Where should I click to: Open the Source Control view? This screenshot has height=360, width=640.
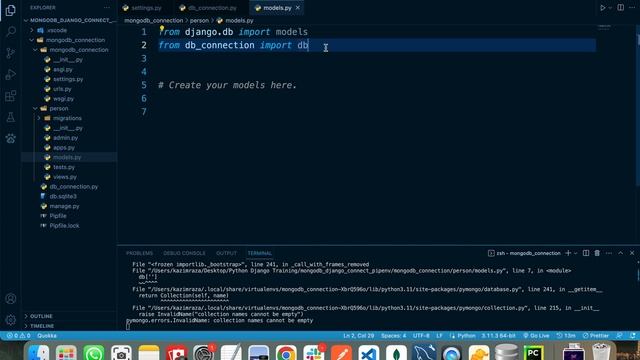tap(11, 53)
